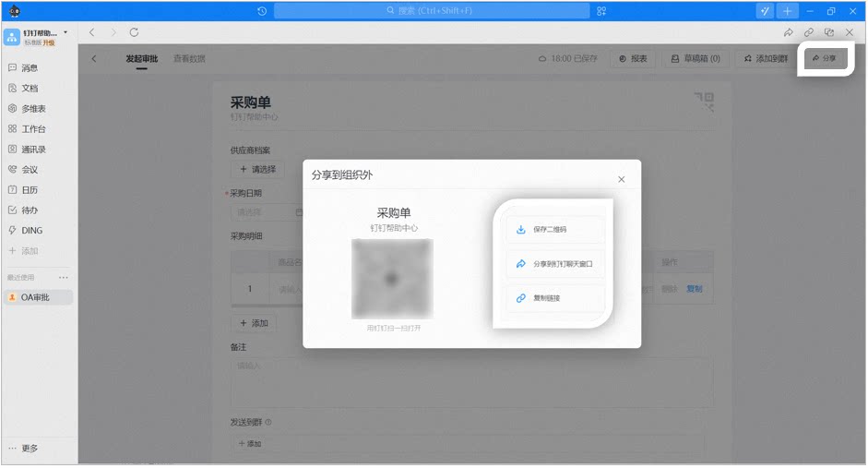Click into the 备注 text area
This screenshot has width=868, height=468.
coord(471,382)
